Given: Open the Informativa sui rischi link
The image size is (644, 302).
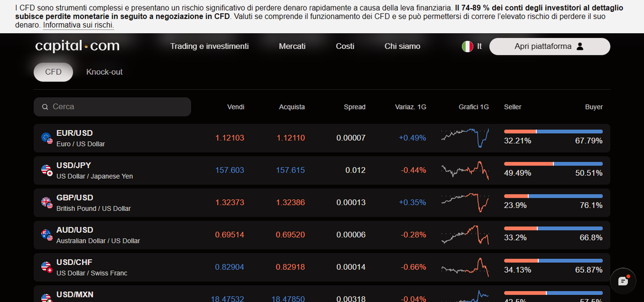Looking at the screenshot, I should click(78, 25).
